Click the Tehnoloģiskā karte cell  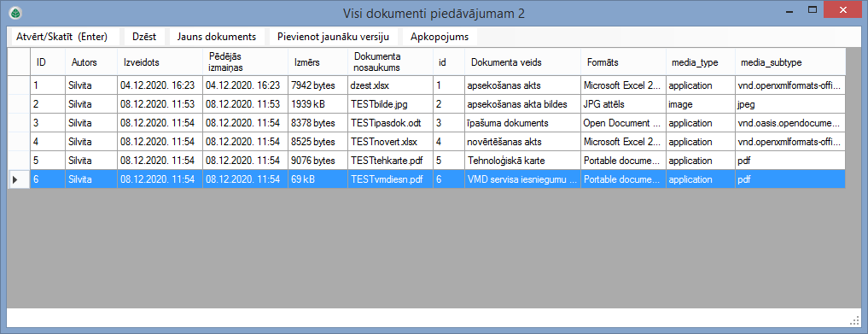(522, 161)
